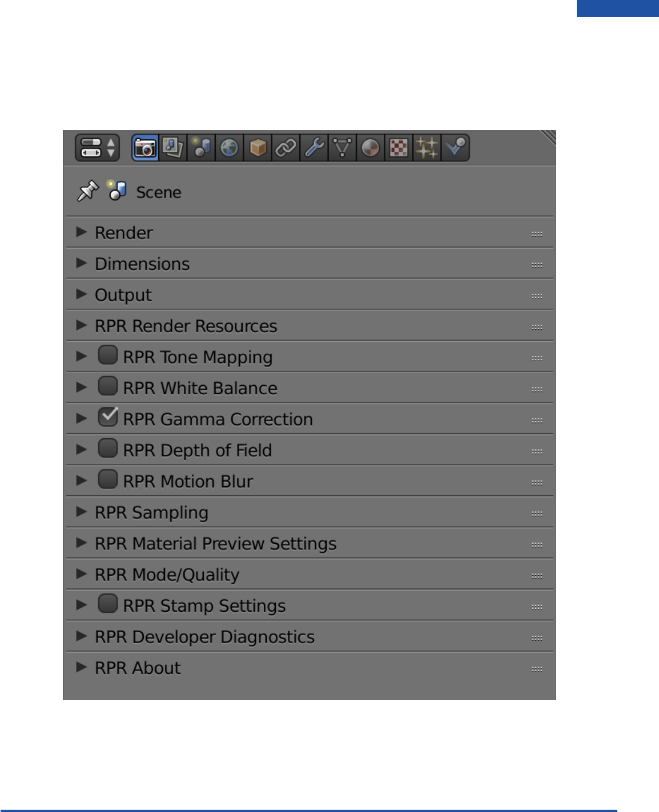This screenshot has width=659, height=812.
Task: Click the RPR Gamma Correction label
Action: tap(218, 419)
